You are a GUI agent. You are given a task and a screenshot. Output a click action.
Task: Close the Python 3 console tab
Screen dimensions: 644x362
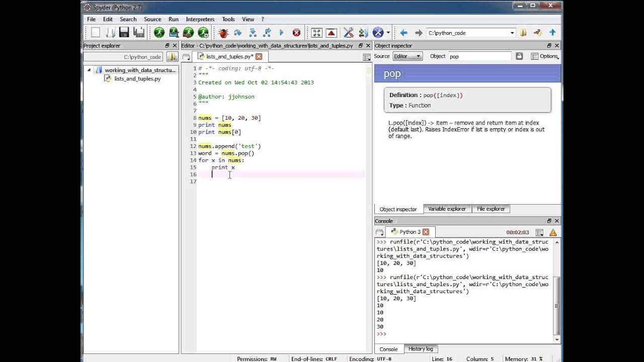pyautogui.click(x=426, y=232)
